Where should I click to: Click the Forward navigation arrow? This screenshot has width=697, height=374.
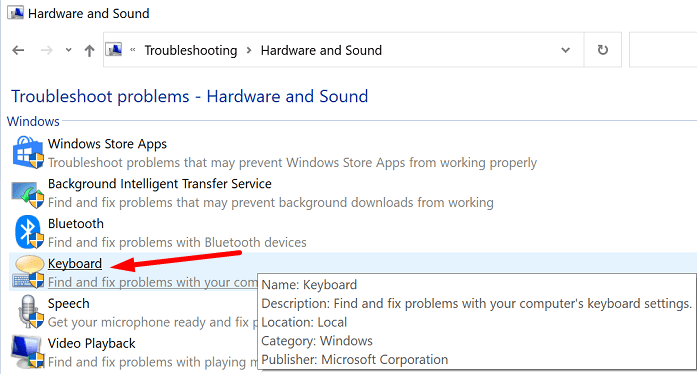tap(46, 50)
